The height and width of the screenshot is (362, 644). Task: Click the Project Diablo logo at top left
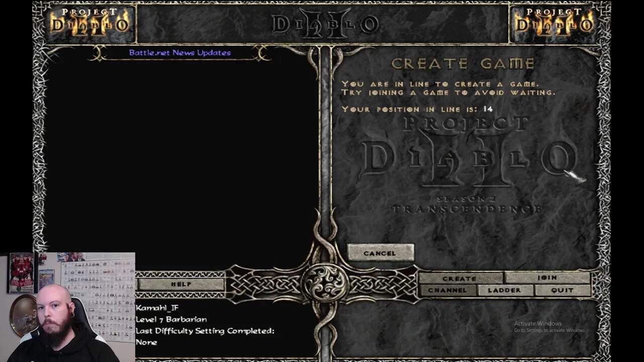89,21
